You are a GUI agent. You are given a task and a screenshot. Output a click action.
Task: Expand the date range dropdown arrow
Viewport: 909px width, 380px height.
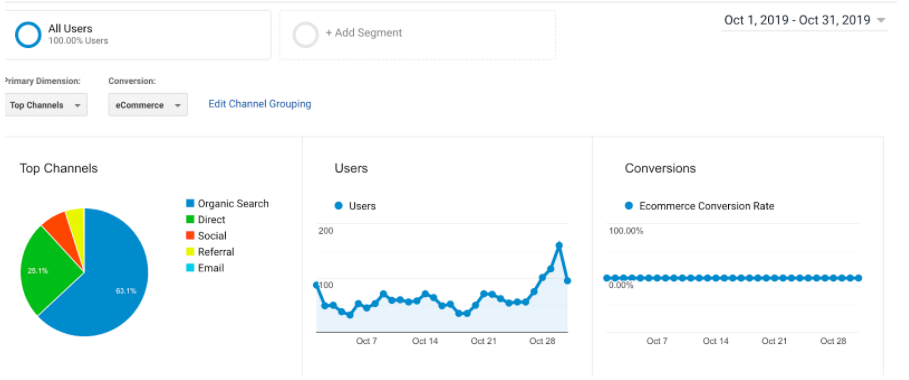pos(881,21)
